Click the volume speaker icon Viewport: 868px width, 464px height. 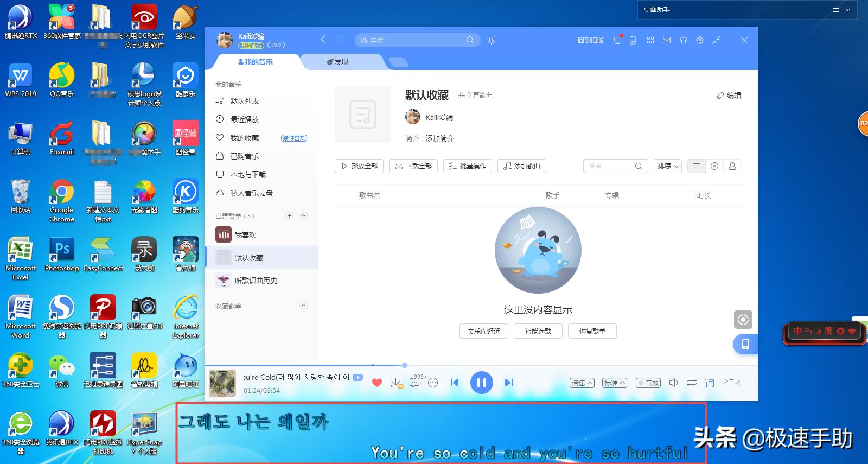(673, 383)
